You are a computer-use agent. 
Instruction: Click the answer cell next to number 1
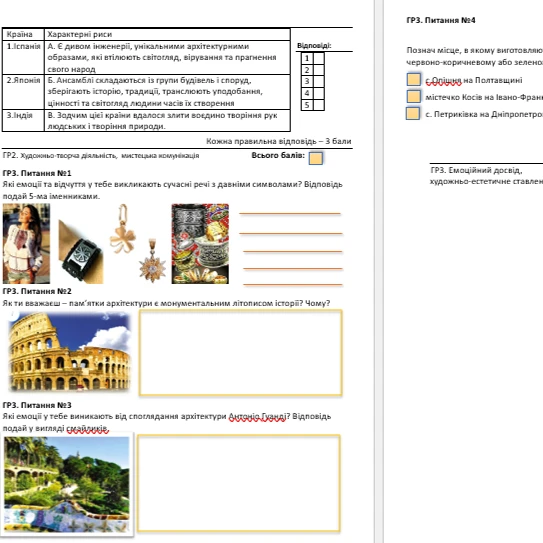pos(319,58)
